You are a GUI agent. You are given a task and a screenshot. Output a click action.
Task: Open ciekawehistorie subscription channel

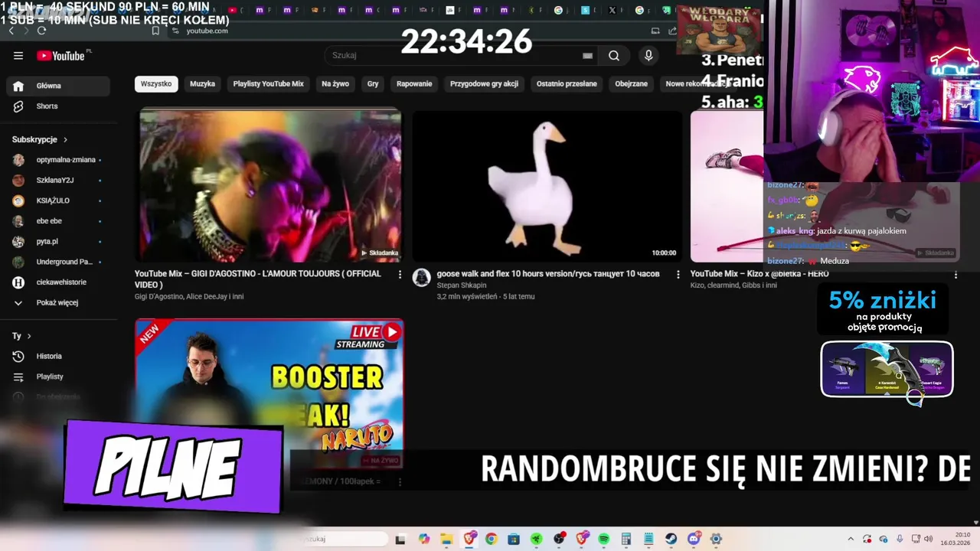58,282
